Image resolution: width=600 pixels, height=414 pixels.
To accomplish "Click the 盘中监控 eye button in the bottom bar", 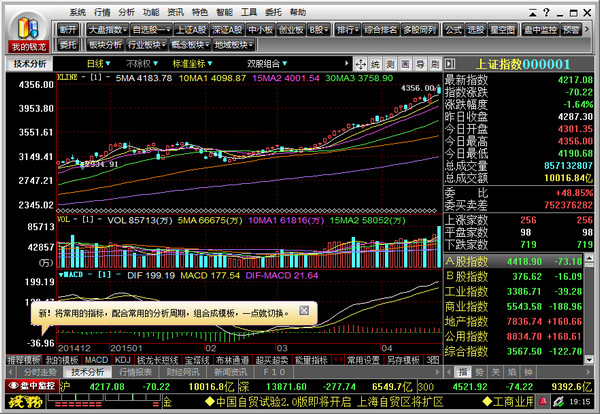I will pos(32,386).
